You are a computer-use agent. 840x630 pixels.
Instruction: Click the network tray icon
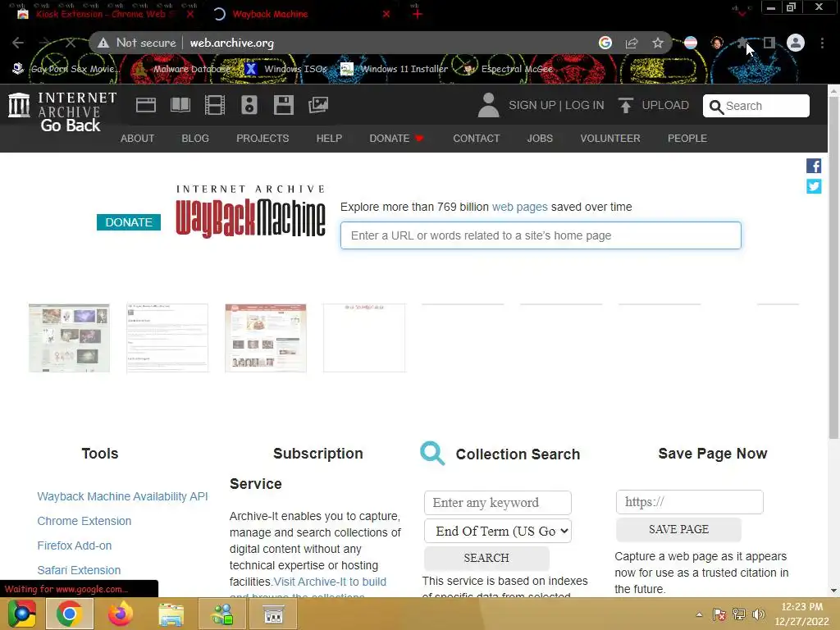739,614
